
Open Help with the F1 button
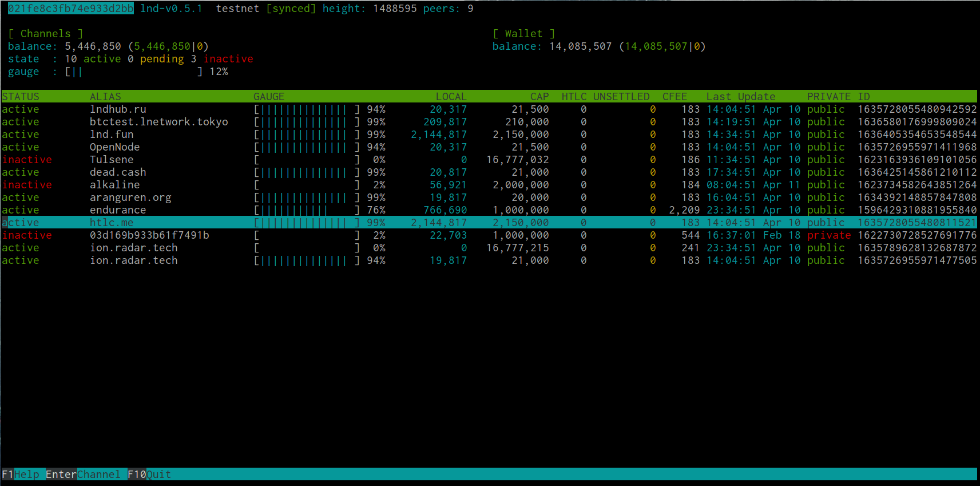coord(21,475)
